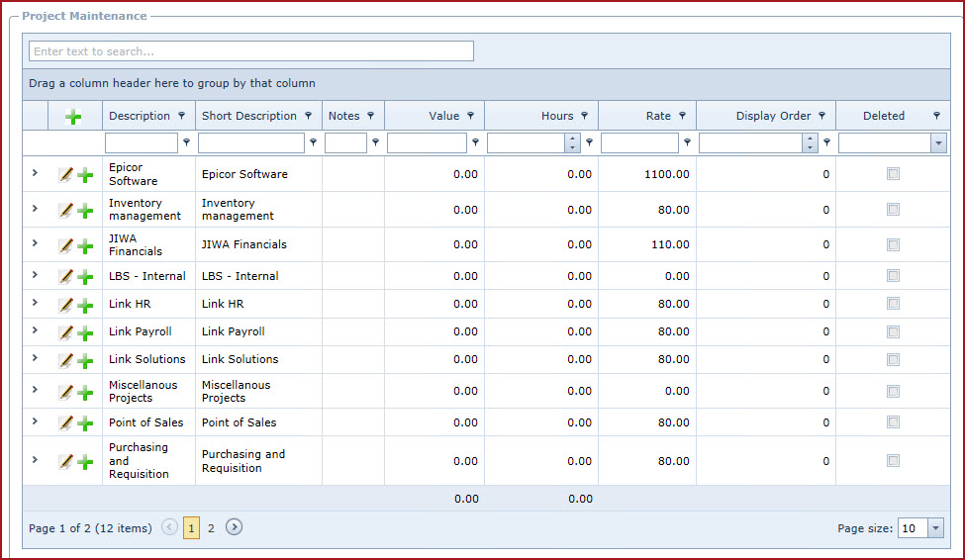Image resolution: width=965 pixels, height=560 pixels.
Task: Open filter icon in Rate header
Action: click(x=683, y=116)
